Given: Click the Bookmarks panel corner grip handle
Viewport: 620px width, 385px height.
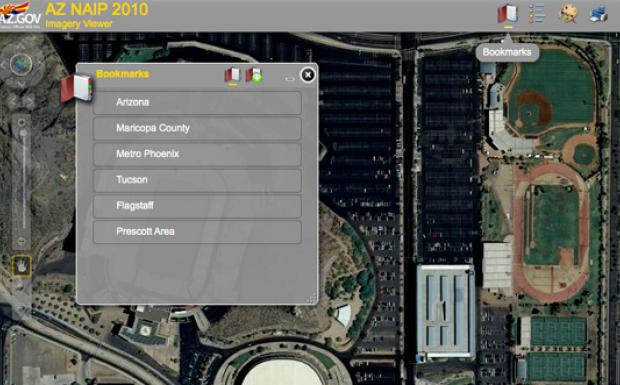Looking at the screenshot, I should [x=311, y=299].
